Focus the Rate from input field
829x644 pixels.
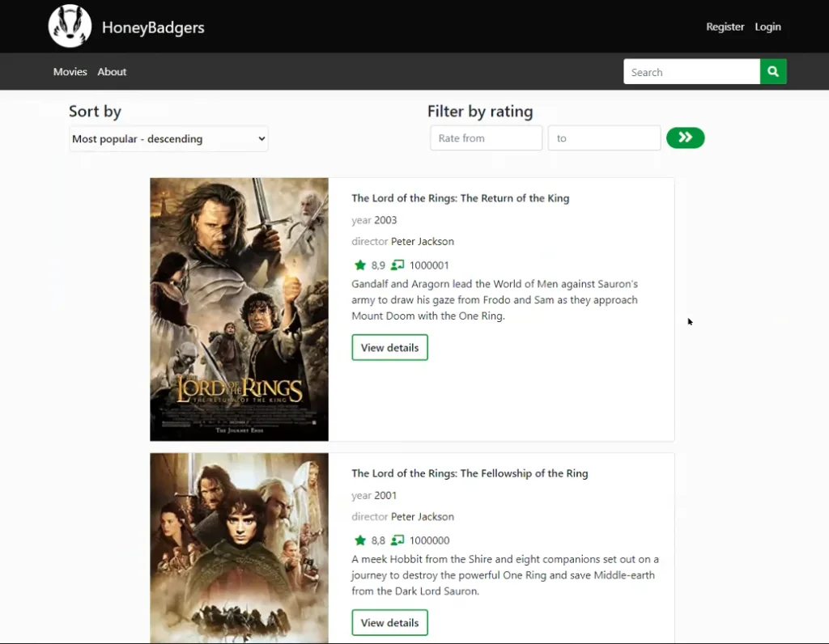pos(487,138)
